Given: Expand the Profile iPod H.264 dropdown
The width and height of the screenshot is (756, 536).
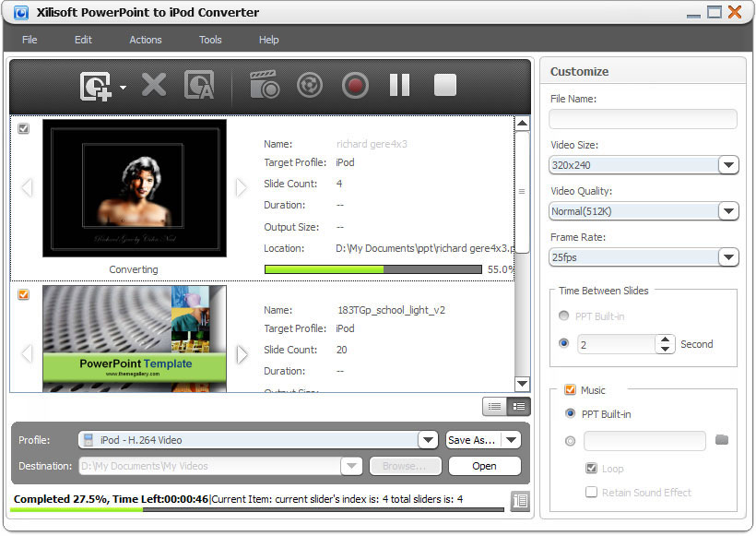Looking at the screenshot, I should 427,440.
